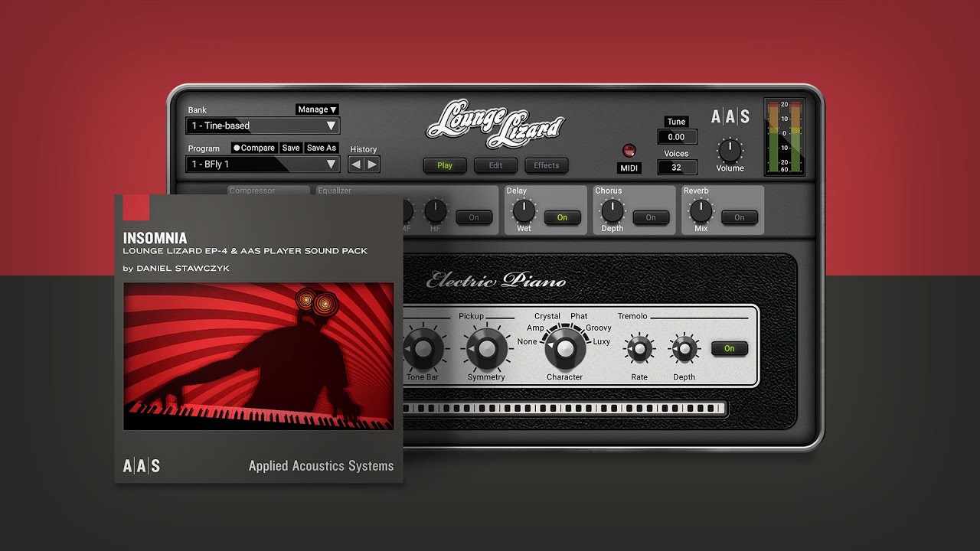Click the Chorus Depth knob
The width and height of the screenshot is (980, 551).
coord(612,210)
